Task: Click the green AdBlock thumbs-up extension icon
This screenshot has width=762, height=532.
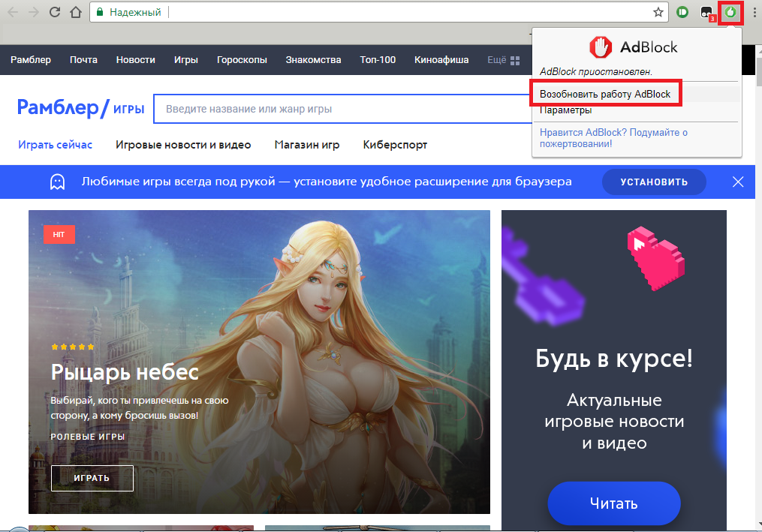Action: click(730, 12)
